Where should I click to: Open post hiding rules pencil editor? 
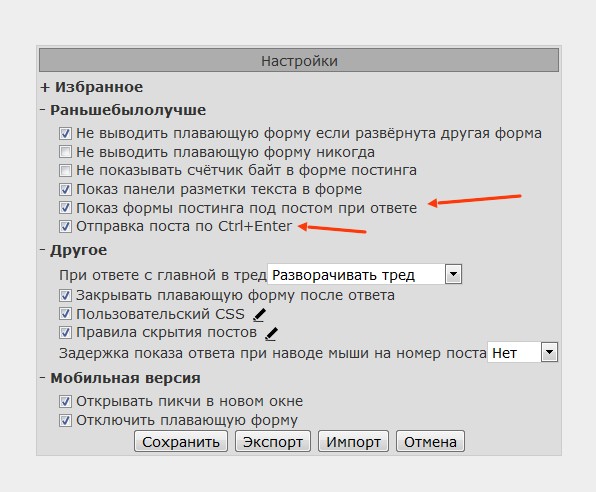tap(271, 334)
